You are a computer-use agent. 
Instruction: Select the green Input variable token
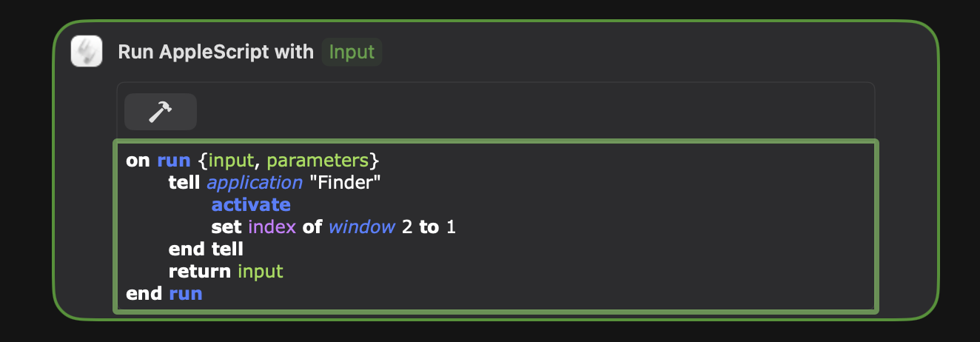click(352, 52)
